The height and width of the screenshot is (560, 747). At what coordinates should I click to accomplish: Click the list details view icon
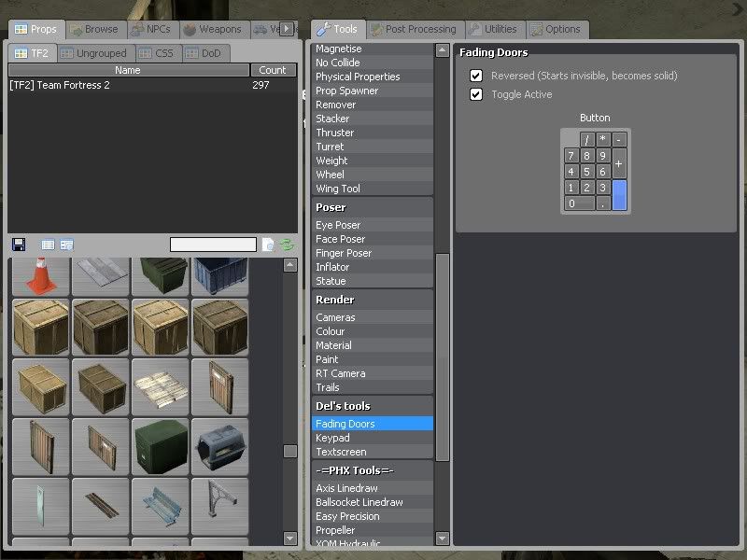[x=66, y=245]
